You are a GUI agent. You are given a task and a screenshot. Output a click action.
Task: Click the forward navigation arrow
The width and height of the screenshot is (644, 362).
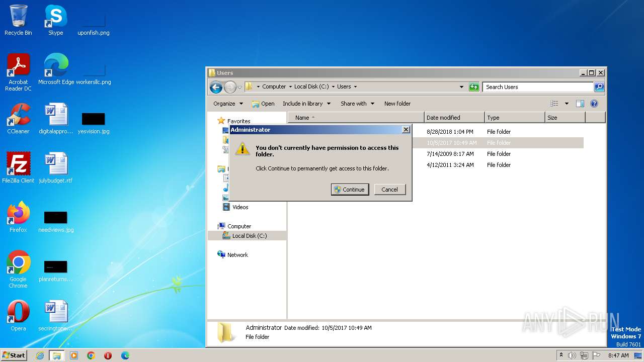(230, 87)
